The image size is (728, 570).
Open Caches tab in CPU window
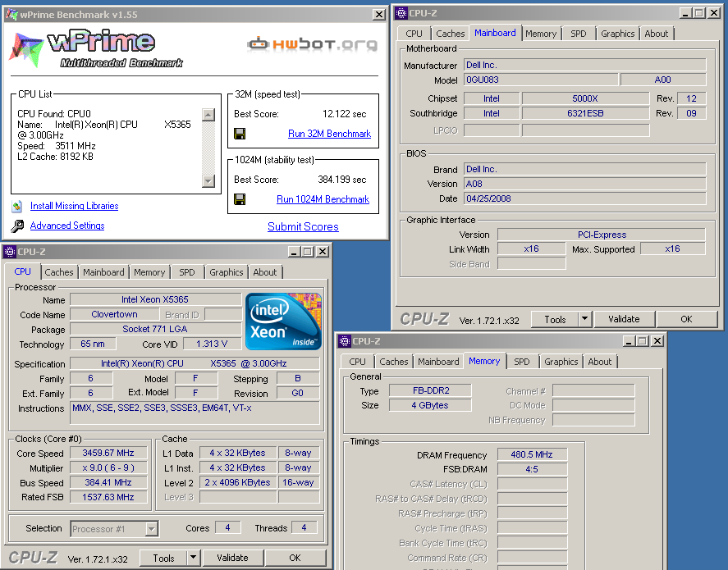pos(58,272)
